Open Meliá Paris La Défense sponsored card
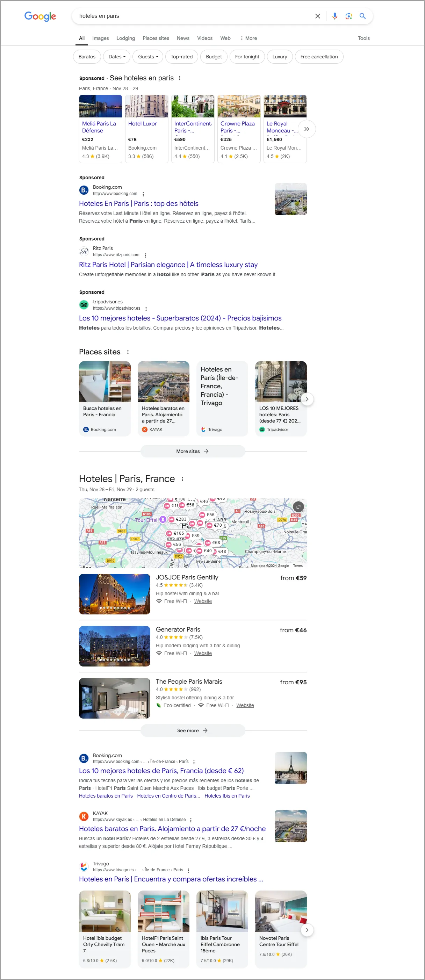425x980 pixels. click(100, 129)
